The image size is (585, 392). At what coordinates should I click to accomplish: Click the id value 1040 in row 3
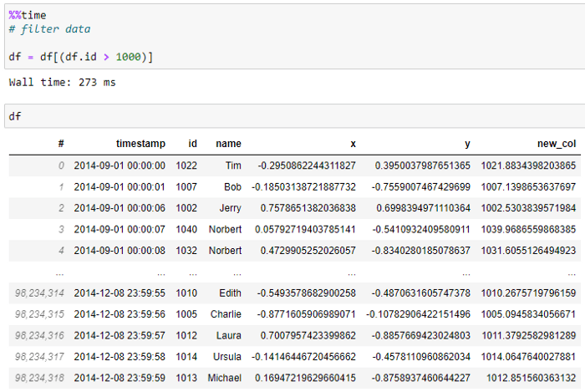pos(186,228)
